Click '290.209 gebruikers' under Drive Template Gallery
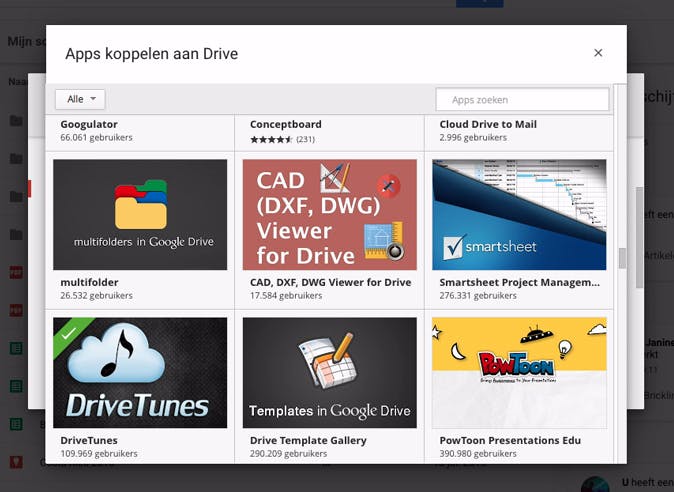Image resolution: width=674 pixels, height=492 pixels. pos(288,454)
